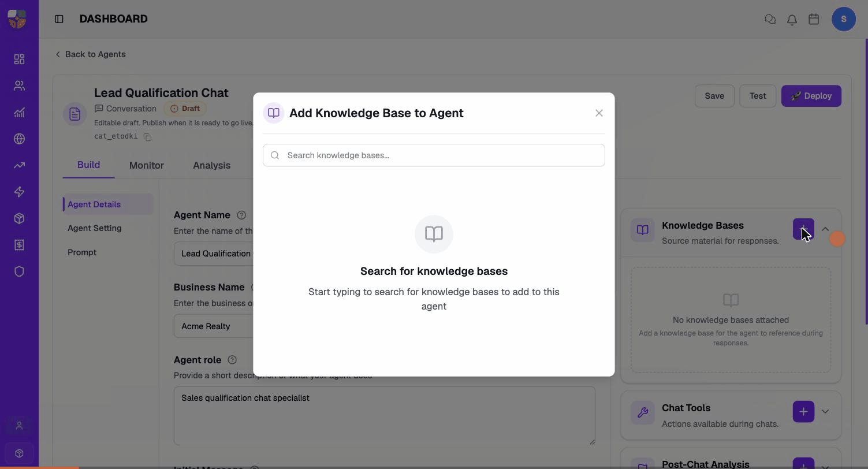This screenshot has height=469, width=868.
Task: Open the users icon in sidebar
Action: (19, 86)
